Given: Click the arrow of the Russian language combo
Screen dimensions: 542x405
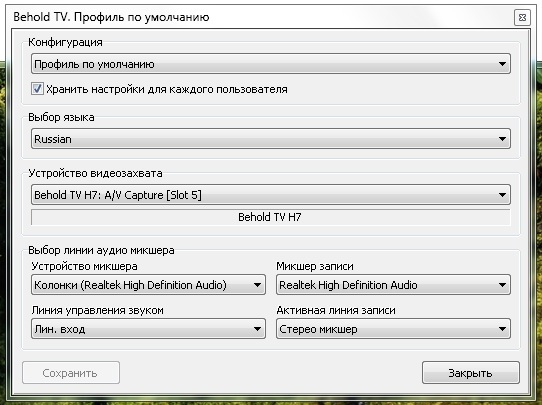Looking at the screenshot, I should pyautogui.click(x=502, y=139).
